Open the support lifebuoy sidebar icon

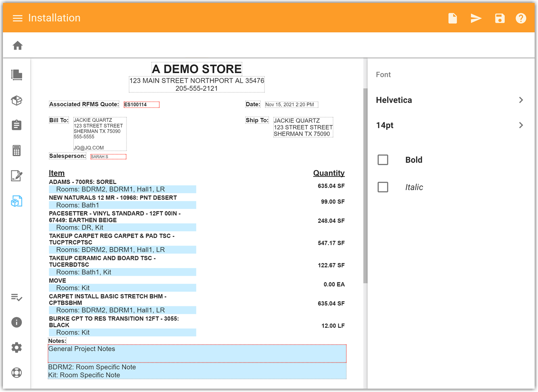coord(17,373)
